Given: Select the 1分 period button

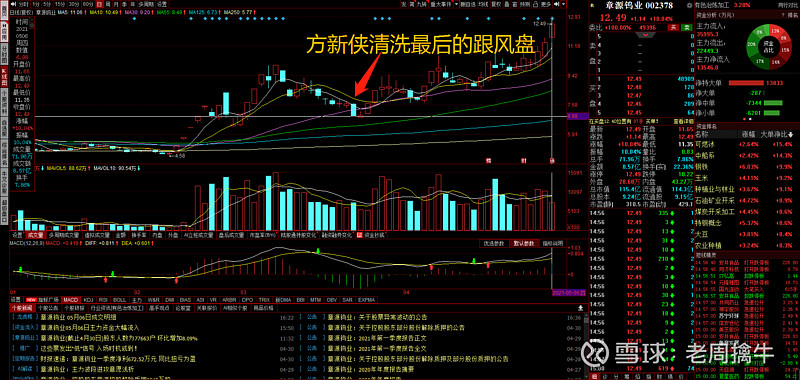Looking at the screenshot, I should point(35,5).
